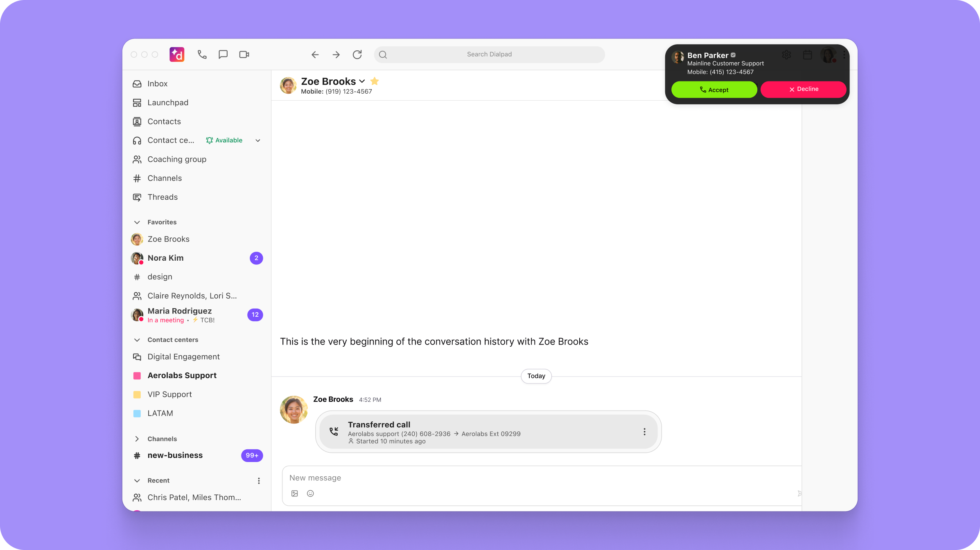Click the new message chat icon
Image resolution: width=980 pixels, height=550 pixels.
coord(223,54)
